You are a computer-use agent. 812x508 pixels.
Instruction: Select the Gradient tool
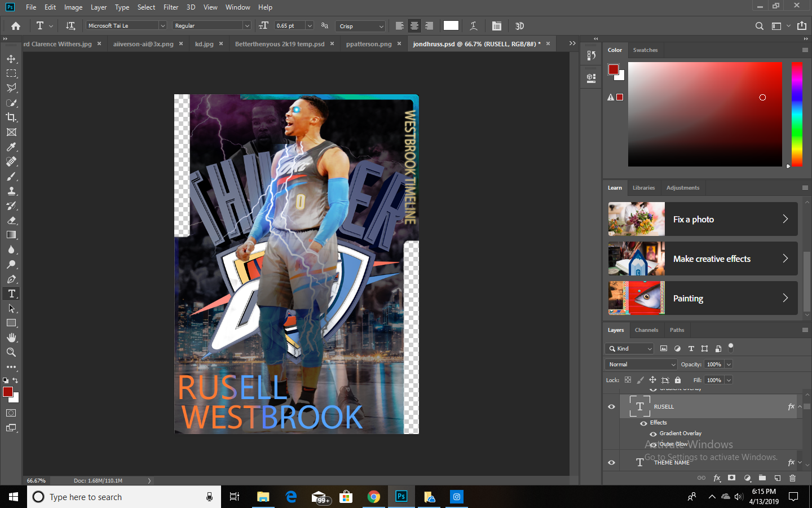click(x=11, y=235)
